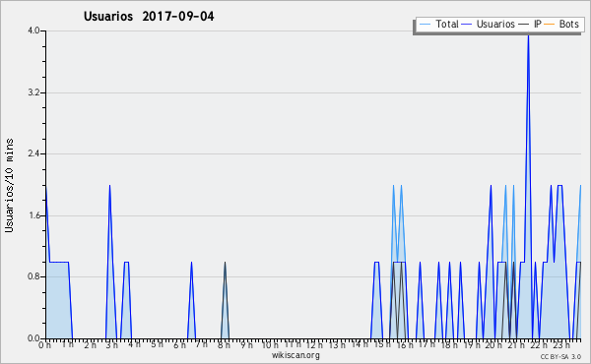
Task: Click the orange Bots legend swatch
Action: tap(550, 25)
